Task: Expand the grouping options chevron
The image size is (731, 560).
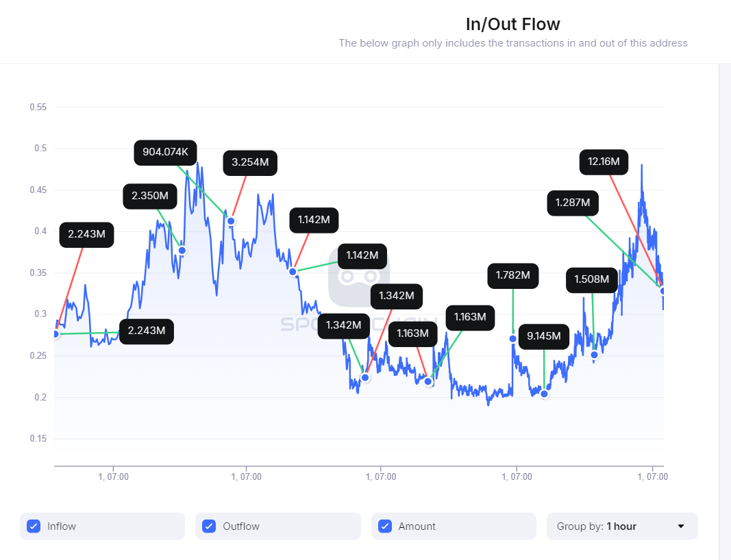Action: tap(681, 526)
